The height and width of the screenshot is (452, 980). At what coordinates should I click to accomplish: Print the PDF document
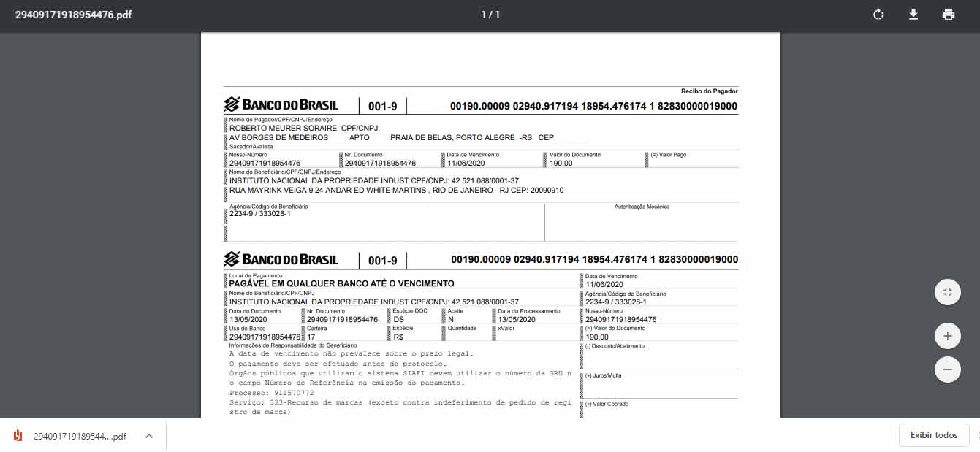(949, 15)
